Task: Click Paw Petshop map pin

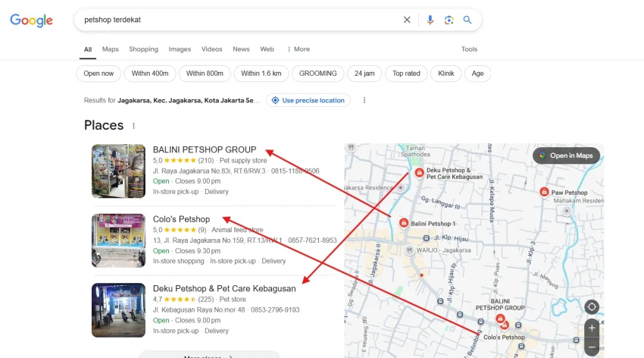Action: (544, 192)
